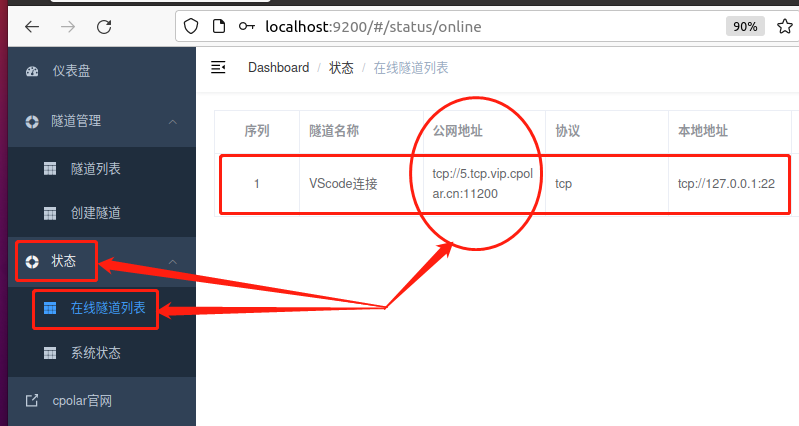Click the table icon beside 系统状态
The height and width of the screenshot is (426, 799).
(x=50, y=353)
